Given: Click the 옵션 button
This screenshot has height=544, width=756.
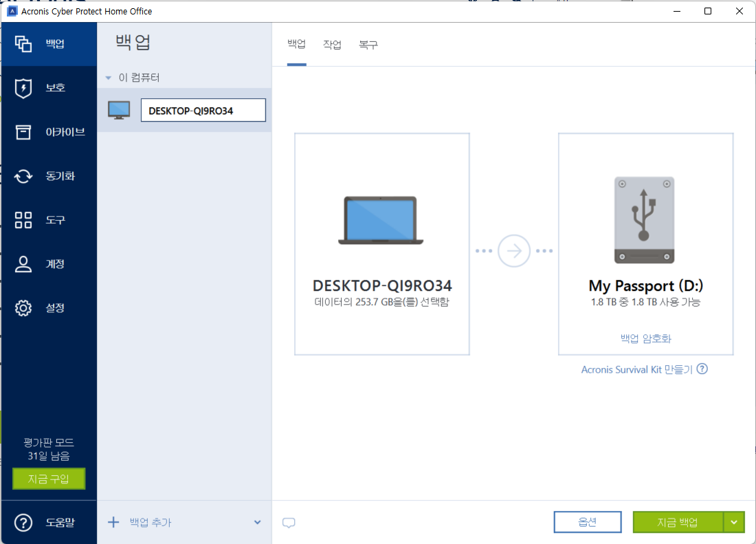Looking at the screenshot, I should tap(587, 522).
